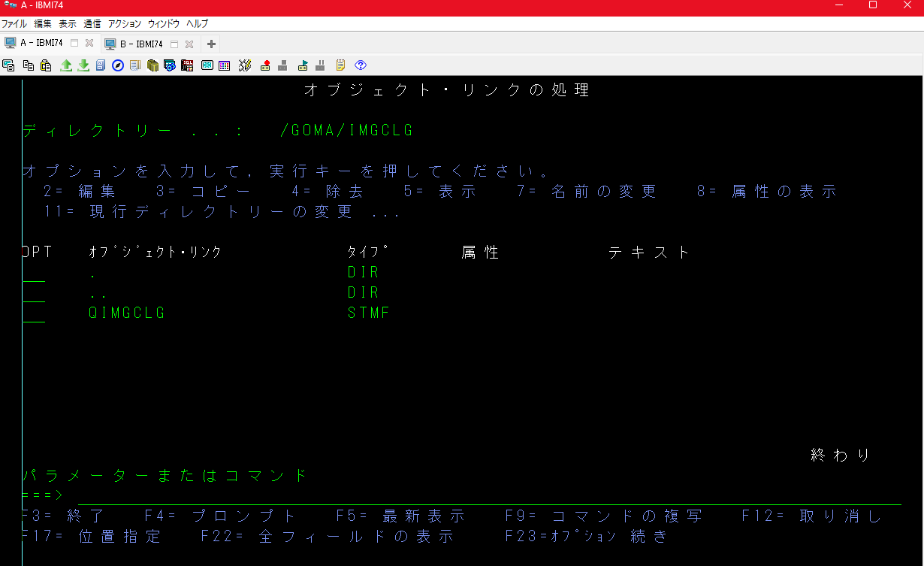Click the '4= 除去' option text
The width and height of the screenshot is (924, 566).
(x=328, y=192)
